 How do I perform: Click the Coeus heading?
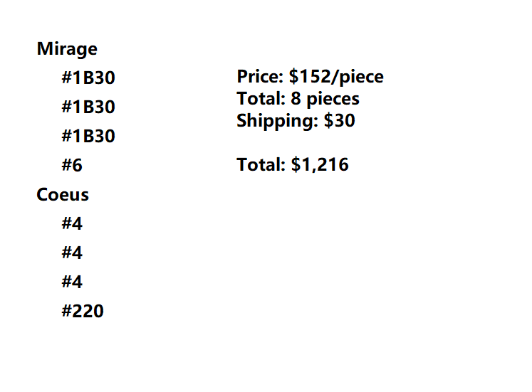[x=63, y=195]
